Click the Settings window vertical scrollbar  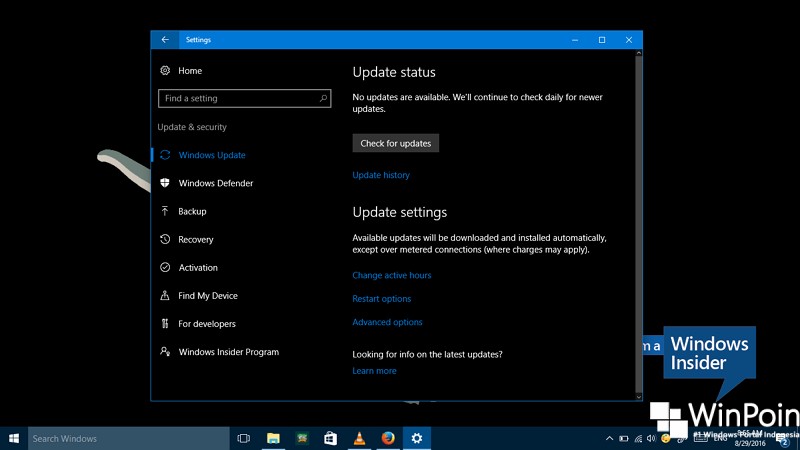click(x=638, y=224)
